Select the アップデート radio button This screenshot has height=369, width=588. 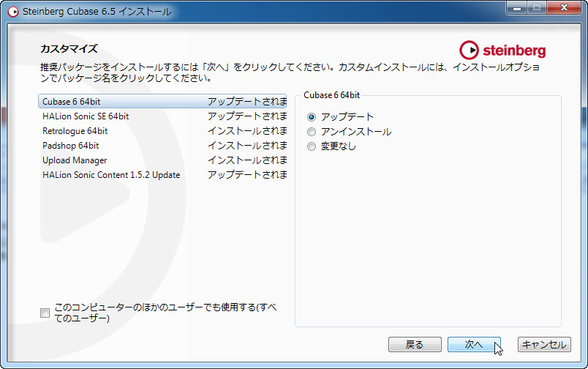(312, 117)
